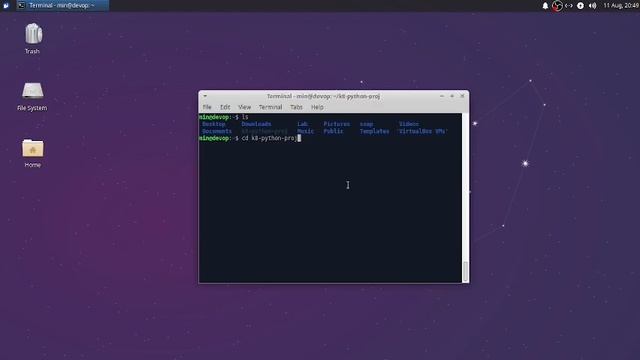640x360 pixels.
Task: Click the 'Documents' directory name in ls output
Action: coord(217,131)
